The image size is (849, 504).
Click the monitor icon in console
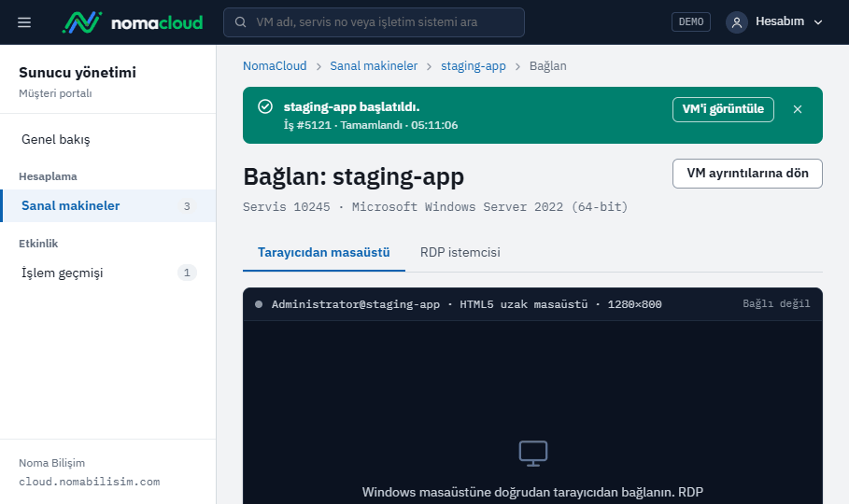click(533, 453)
